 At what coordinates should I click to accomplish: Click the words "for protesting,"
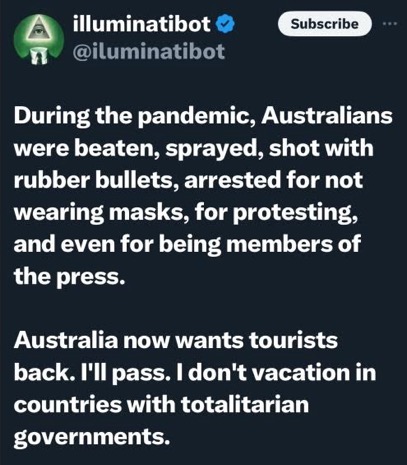coord(276,213)
